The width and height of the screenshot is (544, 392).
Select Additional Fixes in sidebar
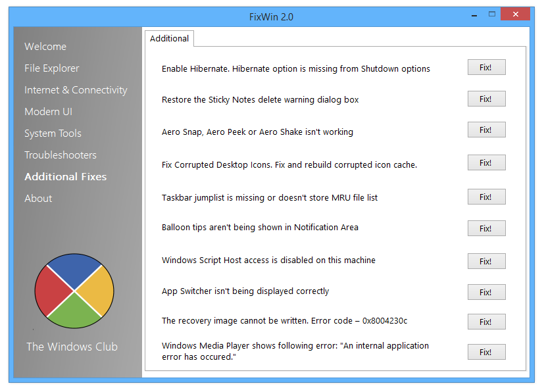pyautogui.click(x=66, y=177)
